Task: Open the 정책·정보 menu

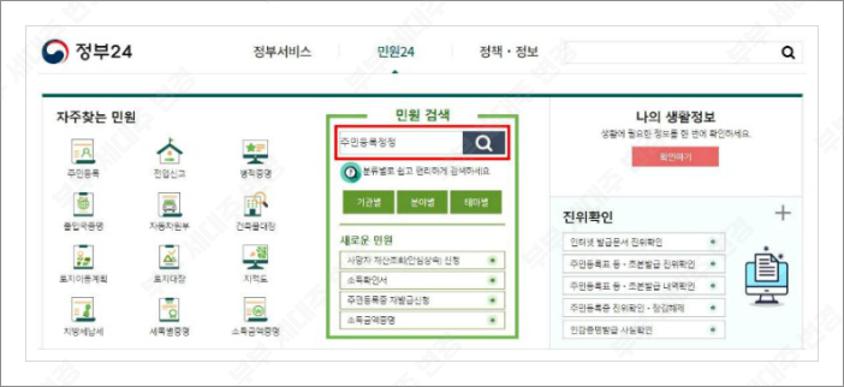Action: click(x=509, y=52)
